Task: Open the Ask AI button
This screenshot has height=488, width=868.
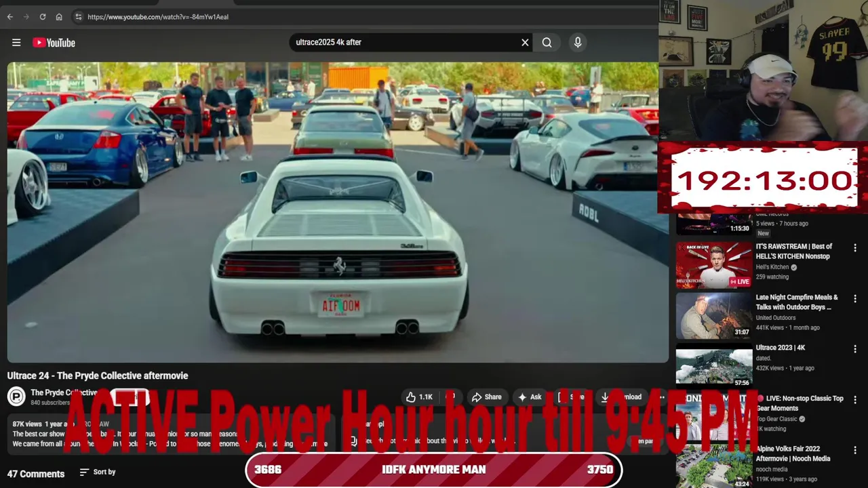Action: point(530,397)
